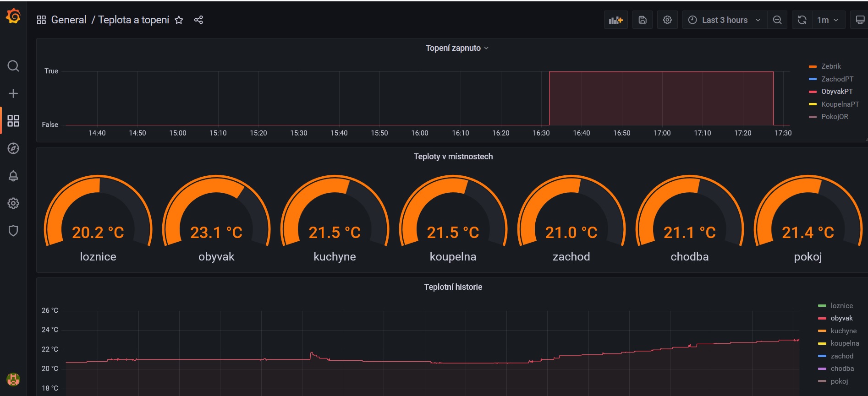Viewport: 868px width, 396px height.
Task: Toggle the pokoj series in history legend
Action: [x=840, y=381]
